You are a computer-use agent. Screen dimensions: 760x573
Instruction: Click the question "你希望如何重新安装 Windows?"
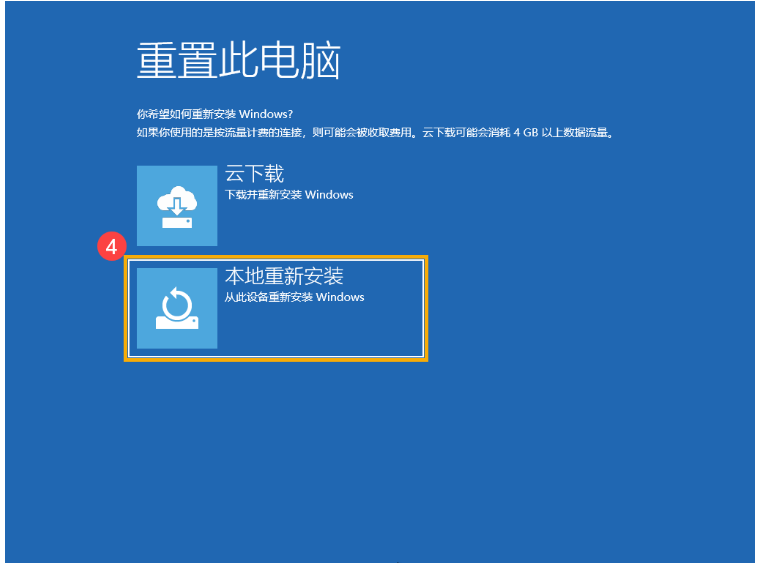(215, 114)
